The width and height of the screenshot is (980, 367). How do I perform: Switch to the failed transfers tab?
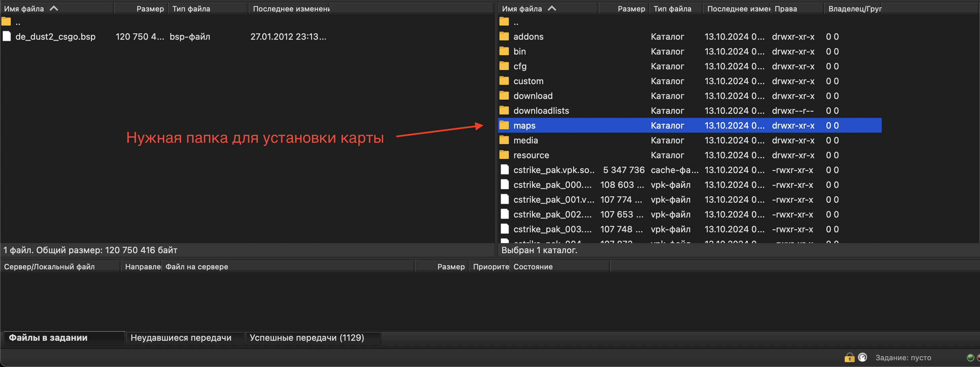point(181,338)
